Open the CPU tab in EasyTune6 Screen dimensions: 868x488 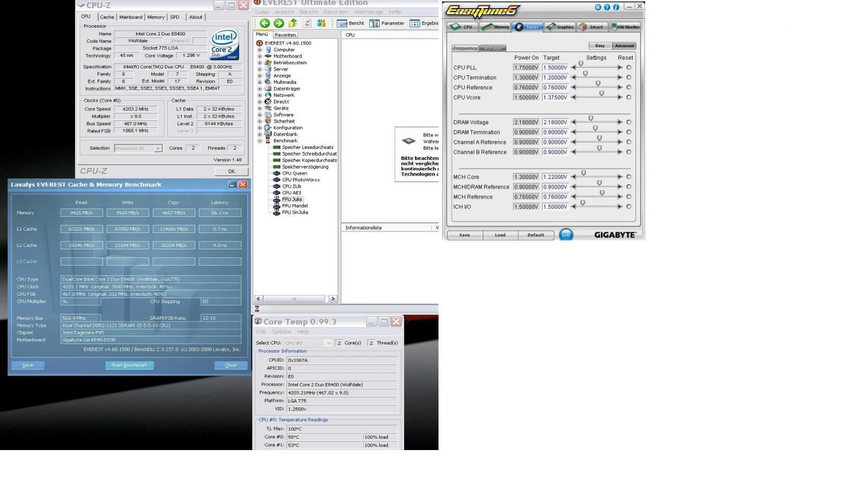coord(463,27)
